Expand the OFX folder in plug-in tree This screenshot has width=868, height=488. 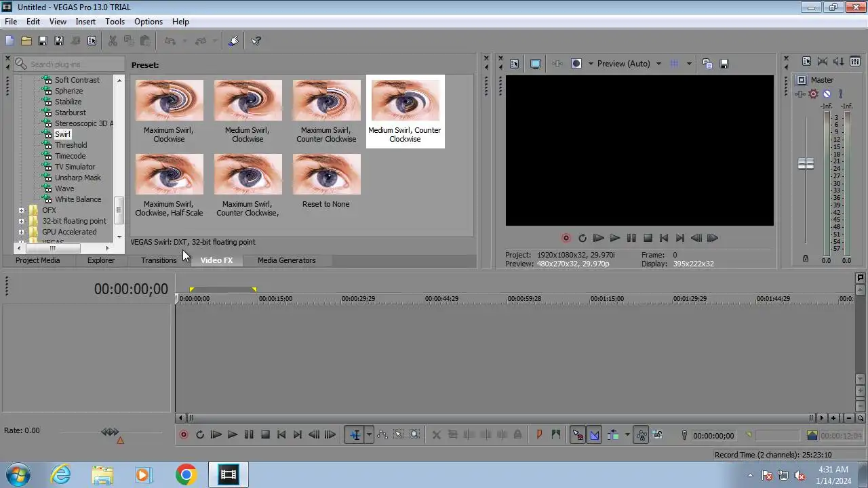[21, 210]
